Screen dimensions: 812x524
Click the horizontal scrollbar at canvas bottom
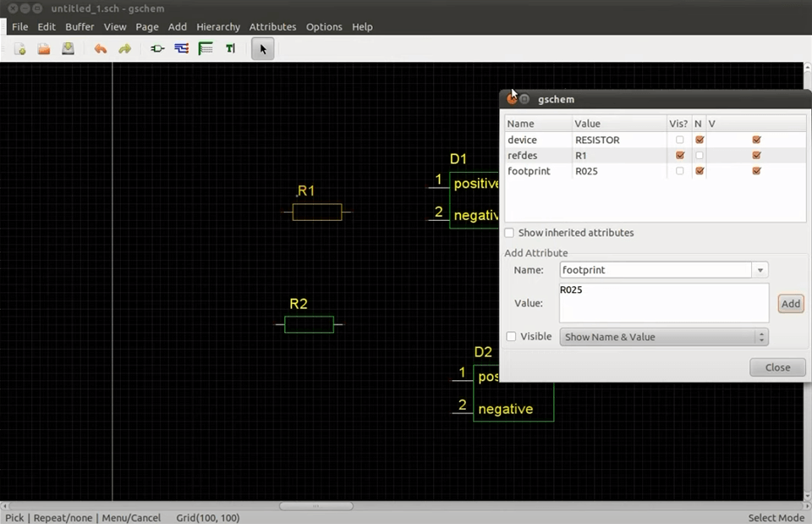pos(316,506)
